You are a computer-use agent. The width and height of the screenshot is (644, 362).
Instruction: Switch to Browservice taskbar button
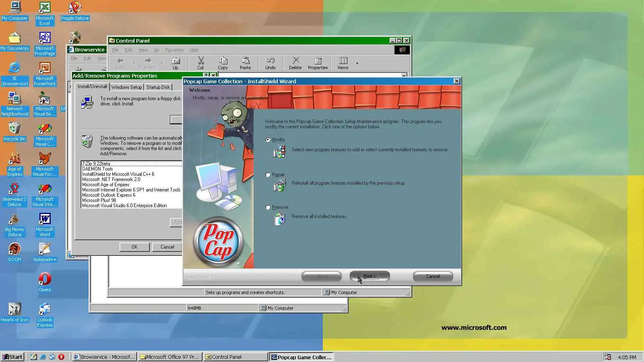[x=104, y=357]
